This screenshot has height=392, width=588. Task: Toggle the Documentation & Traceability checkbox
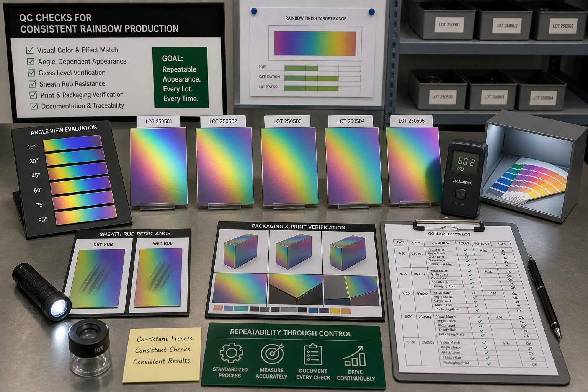[x=34, y=106]
